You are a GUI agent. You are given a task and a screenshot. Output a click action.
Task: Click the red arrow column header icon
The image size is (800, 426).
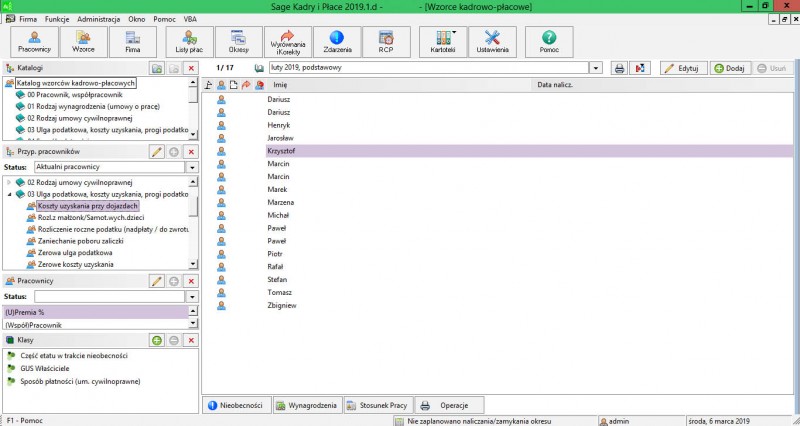click(246, 85)
